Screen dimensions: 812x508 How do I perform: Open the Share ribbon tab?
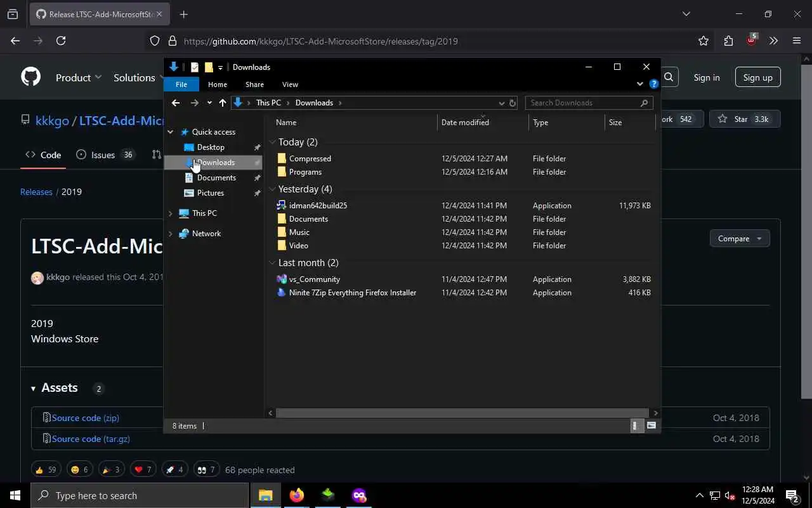(254, 84)
